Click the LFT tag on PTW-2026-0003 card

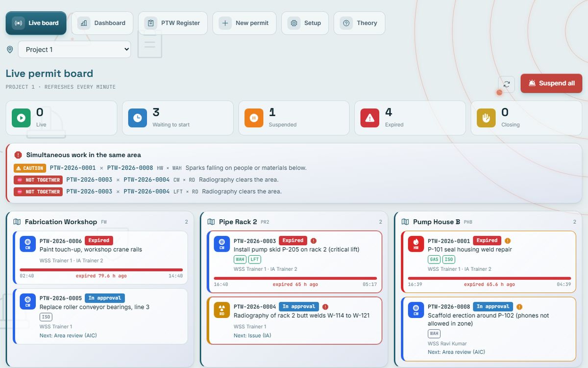(255, 260)
